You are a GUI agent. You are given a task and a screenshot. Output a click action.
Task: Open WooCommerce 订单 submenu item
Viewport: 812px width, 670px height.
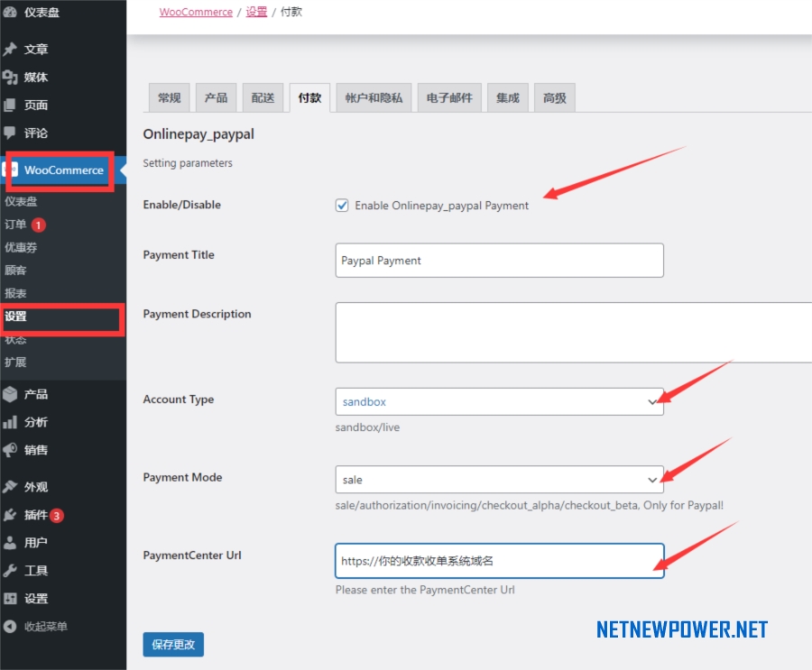point(15,225)
